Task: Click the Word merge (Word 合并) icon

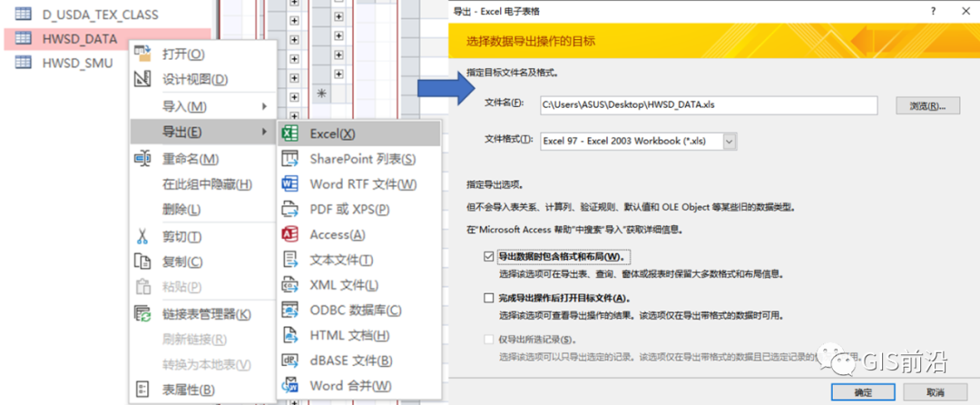Action: (290, 386)
